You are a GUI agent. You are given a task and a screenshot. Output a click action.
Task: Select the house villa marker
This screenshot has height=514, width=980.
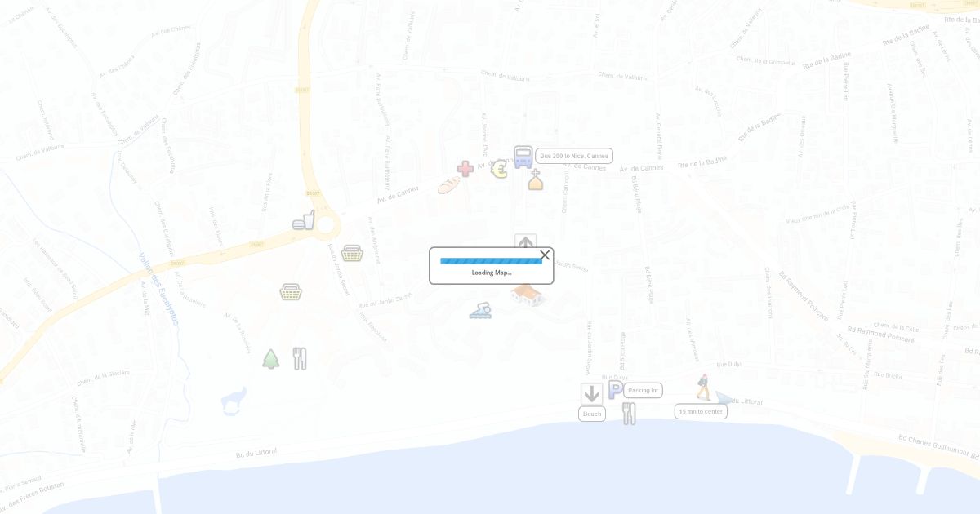point(528,295)
